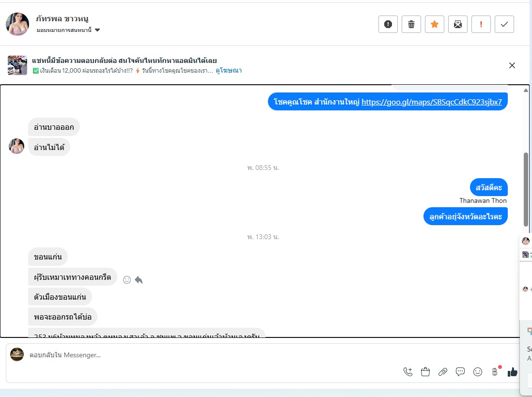Screen dimensions: 532x397
Task: Open emoji picker in reply toolbar
Action: pos(478,372)
